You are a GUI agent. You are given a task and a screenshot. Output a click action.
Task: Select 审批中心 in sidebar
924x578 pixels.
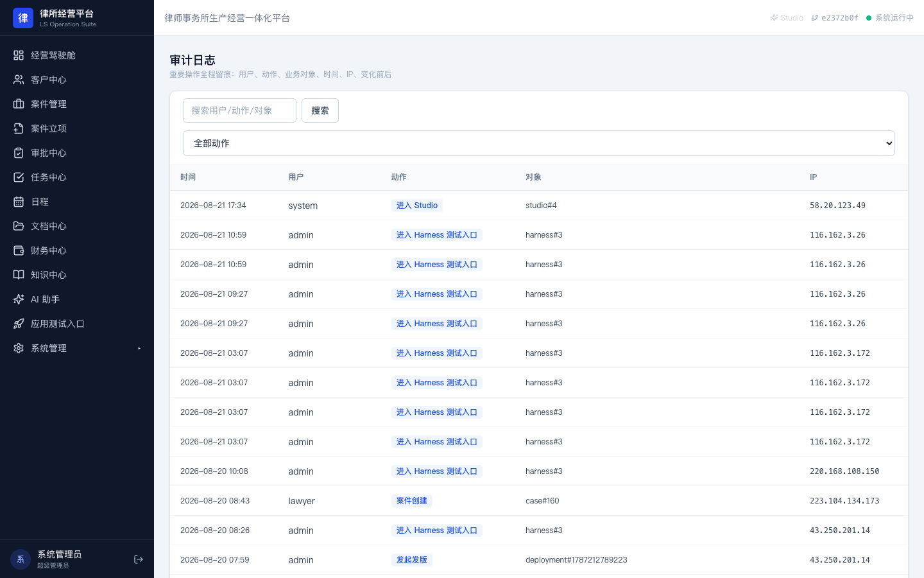coord(77,153)
